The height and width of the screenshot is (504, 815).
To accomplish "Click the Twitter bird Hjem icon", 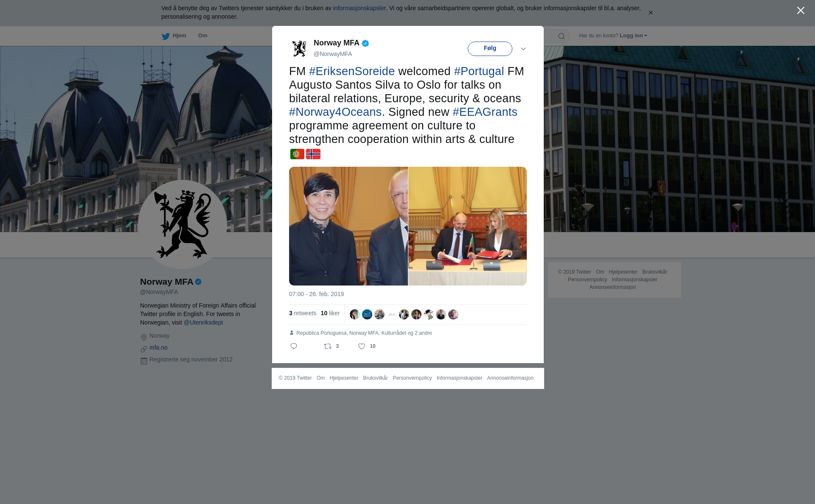I will pos(166,36).
